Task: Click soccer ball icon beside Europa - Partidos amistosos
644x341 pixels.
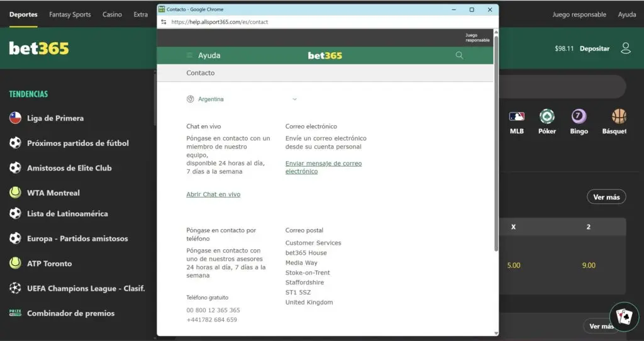Action: pyautogui.click(x=15, y=238)
